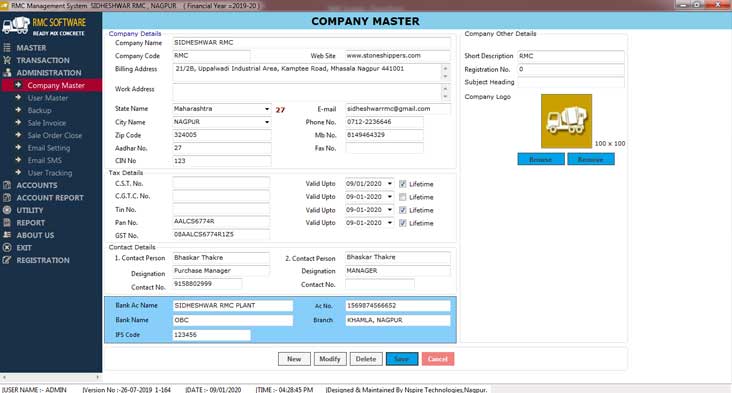Click the TRANSACTION cart icon

(7, 60)
